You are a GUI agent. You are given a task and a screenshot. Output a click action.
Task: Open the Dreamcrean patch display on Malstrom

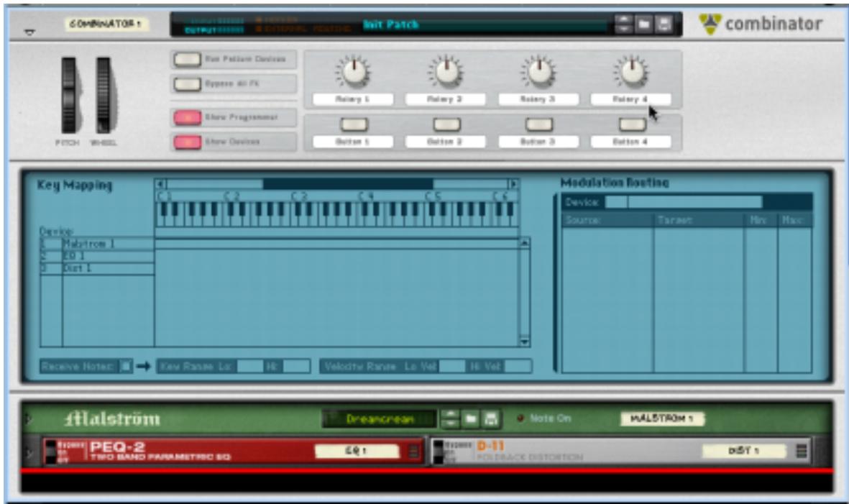pyautogui.click(x=380, y=419)
